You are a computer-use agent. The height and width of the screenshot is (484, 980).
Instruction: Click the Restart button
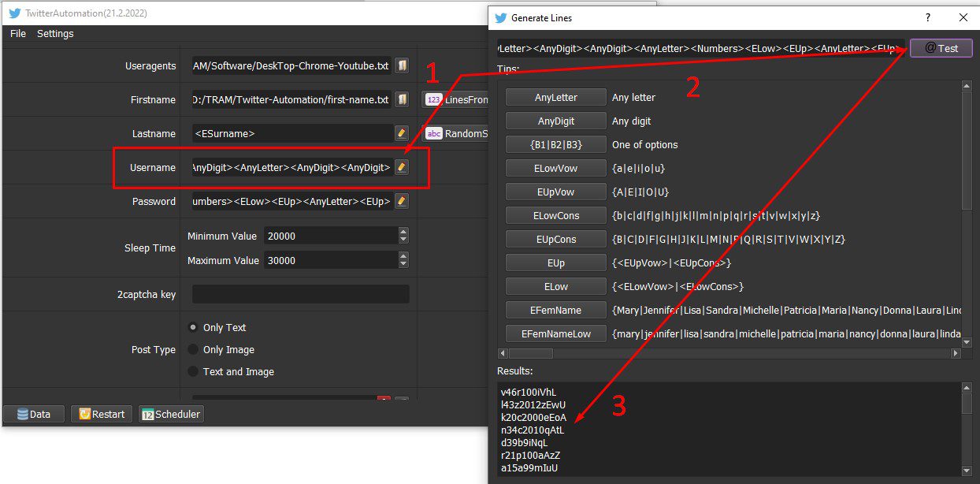point(102,414)
